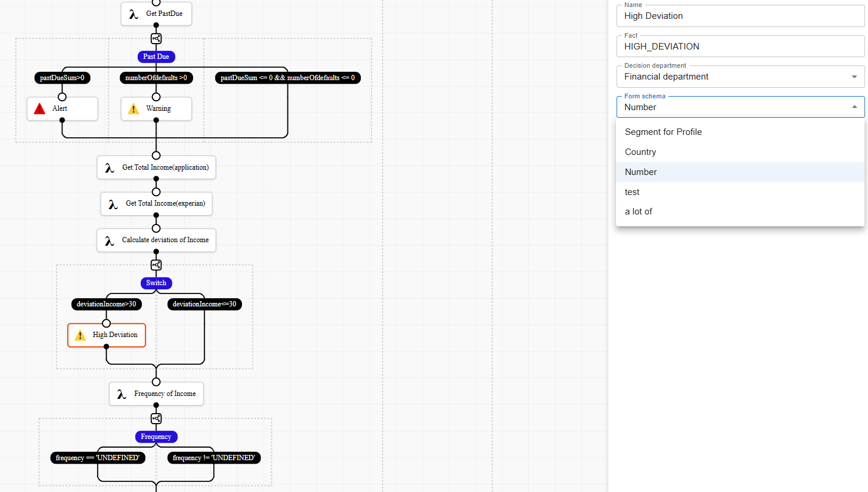868x492 pixels.
Task: Click the yellow Warning triangle icon
Action: [x=134, y=109]
